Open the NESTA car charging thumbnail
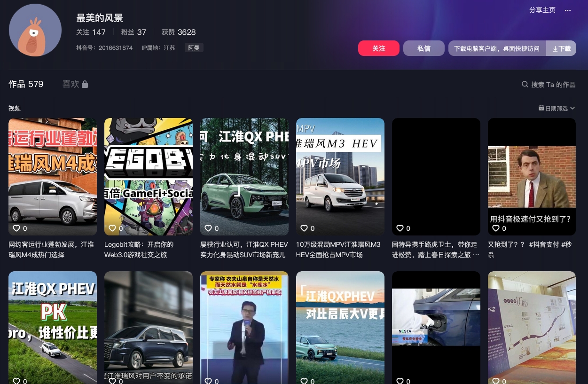The image size is (588, 384). [x=436, y=328]
